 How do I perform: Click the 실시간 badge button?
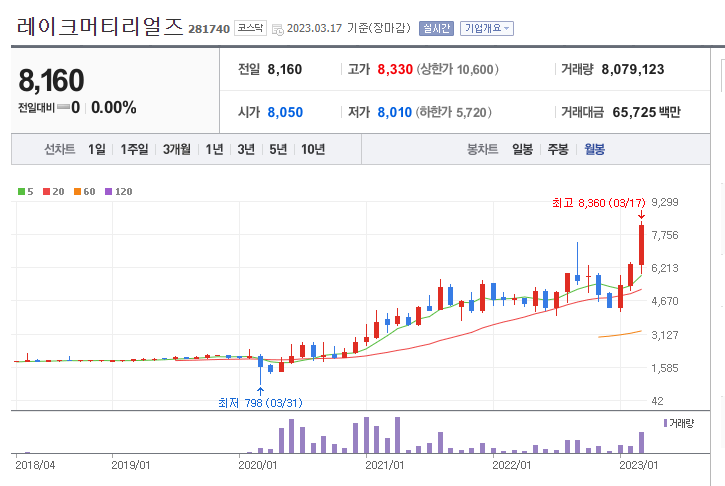click(436, 28)
